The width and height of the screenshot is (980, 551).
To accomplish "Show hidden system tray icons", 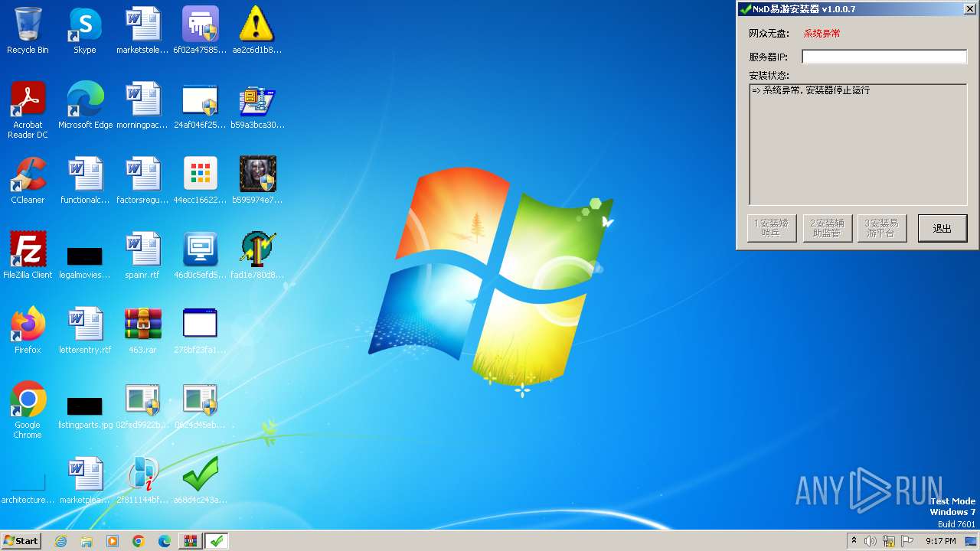I will coord(854,541).
